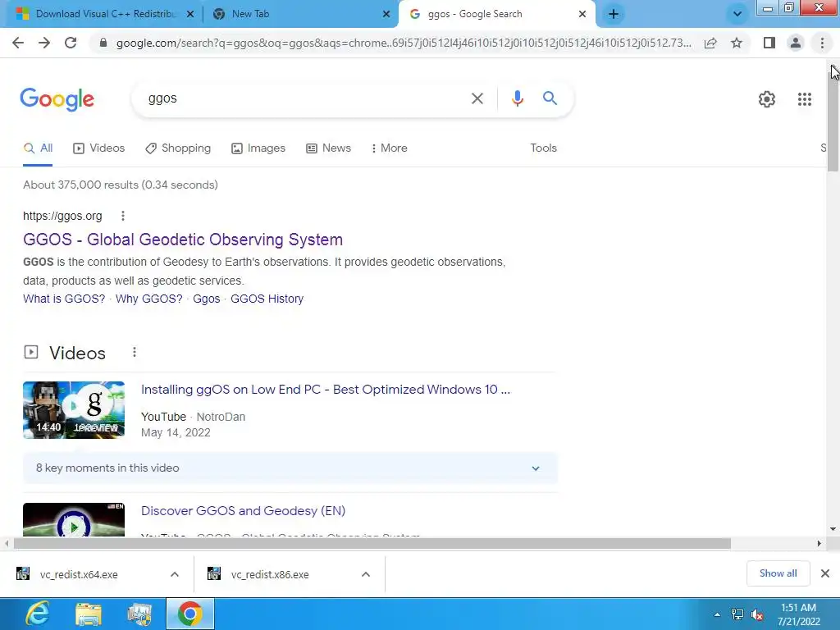840x630 pixels.
Task: Open vc_redist.x86.exe downloaded file
Action: [269, 574]
